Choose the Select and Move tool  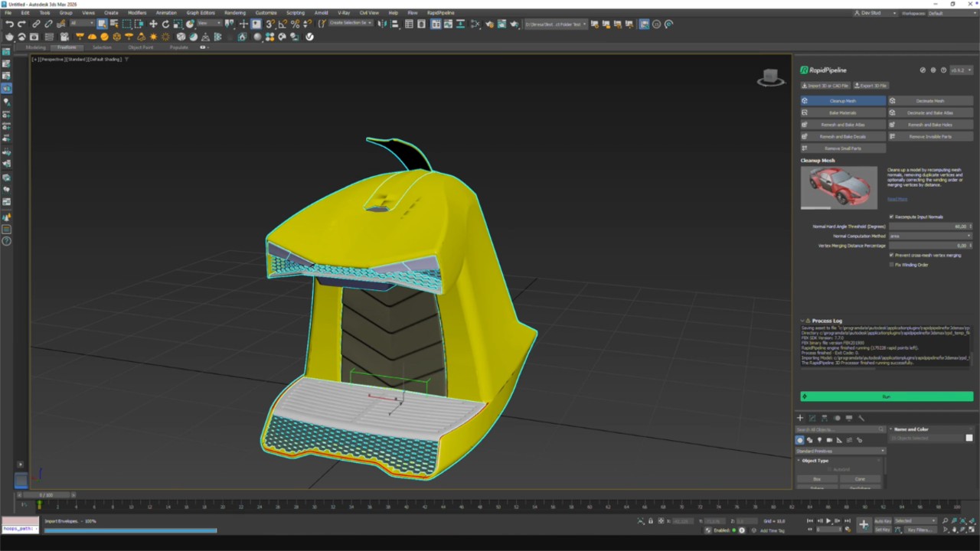click(153, 24)
